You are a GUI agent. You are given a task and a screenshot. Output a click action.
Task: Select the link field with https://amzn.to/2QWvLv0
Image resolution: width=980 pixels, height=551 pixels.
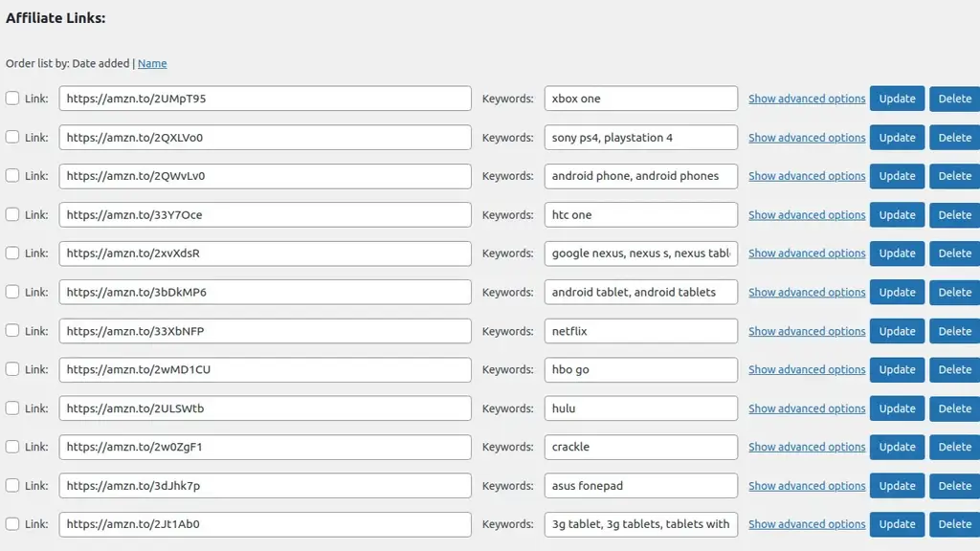(x=265, y=176)
